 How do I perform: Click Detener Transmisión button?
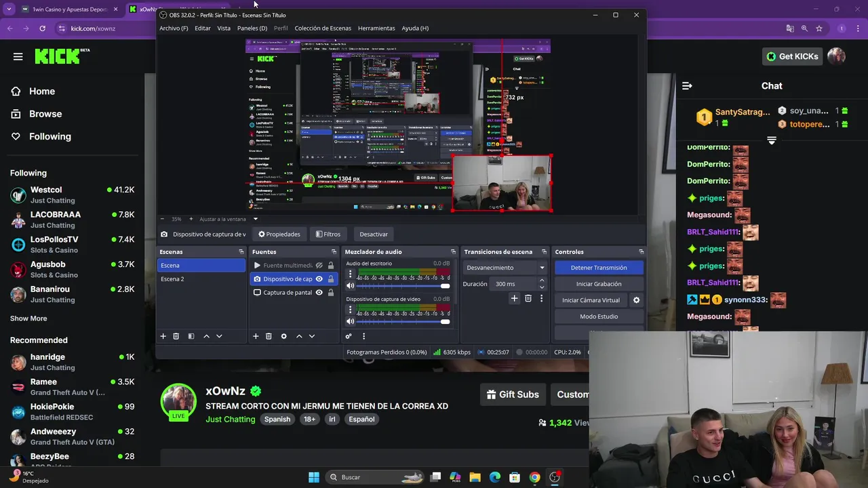599,268
